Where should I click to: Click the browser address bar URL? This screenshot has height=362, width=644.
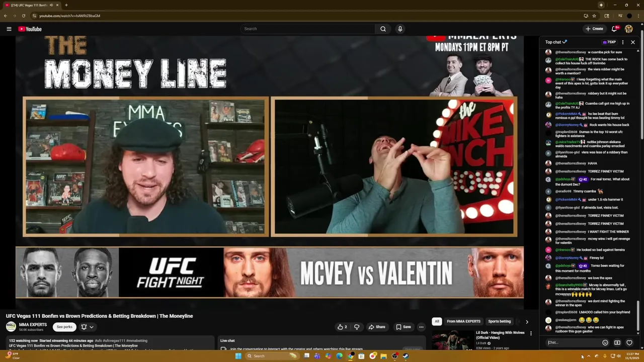(x=69, y=16)
